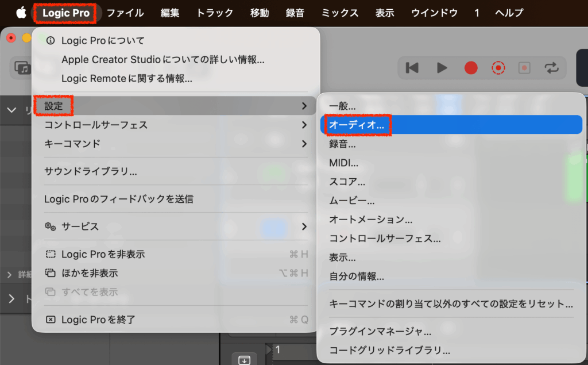Viewport: 588px width, 365px height.
Task: Open the 録音 menu in menu bar
Action: point(295,13)
